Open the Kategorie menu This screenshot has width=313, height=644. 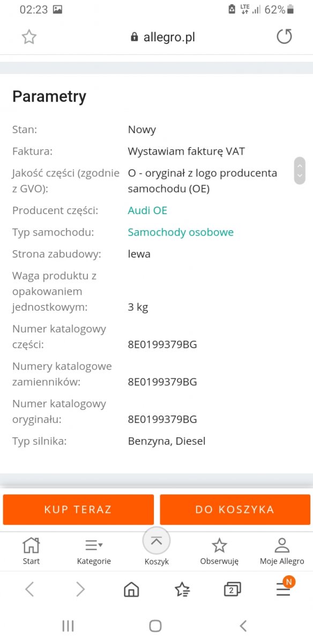tap(94, 551)
